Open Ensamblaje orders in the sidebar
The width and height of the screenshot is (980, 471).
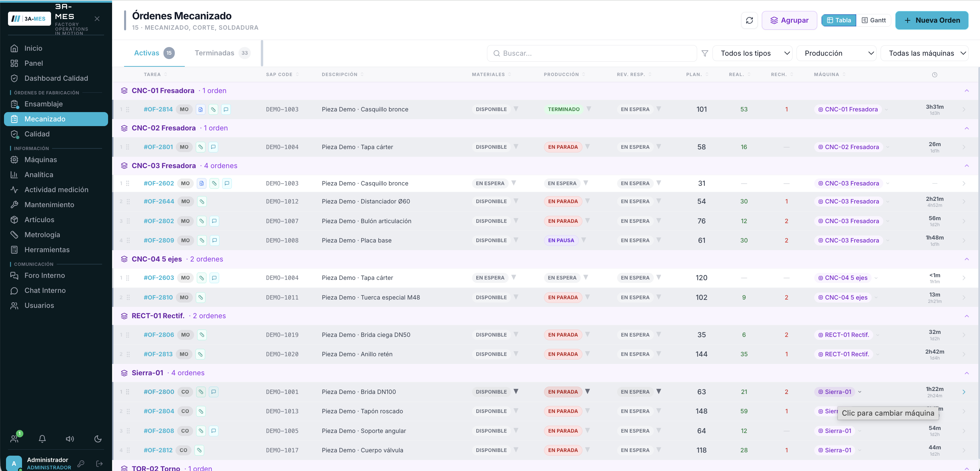pos(56,104)
